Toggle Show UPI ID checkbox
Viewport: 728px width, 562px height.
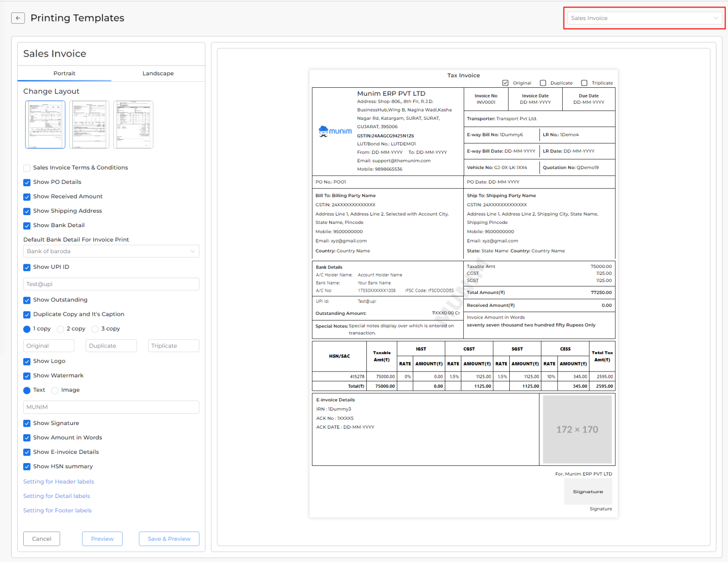point(27,267)
